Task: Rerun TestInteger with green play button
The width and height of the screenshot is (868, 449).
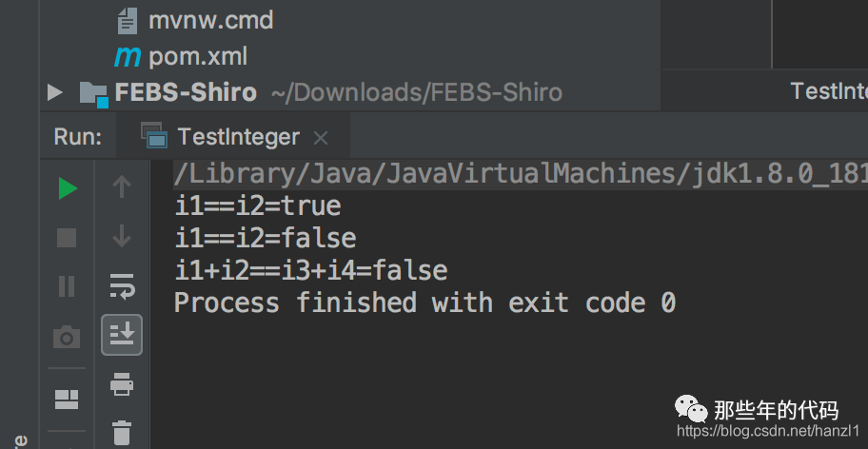Action: 69,189
